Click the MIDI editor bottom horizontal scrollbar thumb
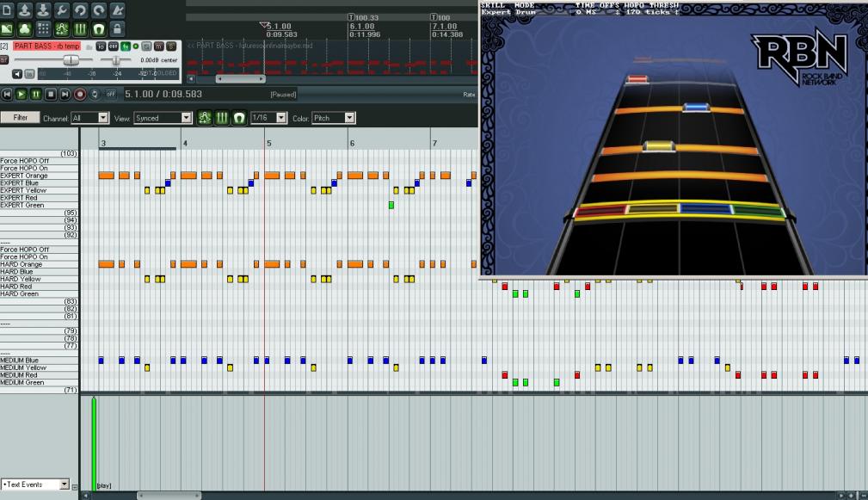 169,496
